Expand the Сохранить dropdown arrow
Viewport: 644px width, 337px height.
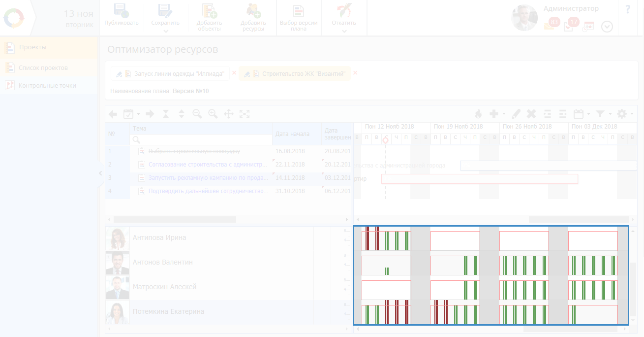165,31
